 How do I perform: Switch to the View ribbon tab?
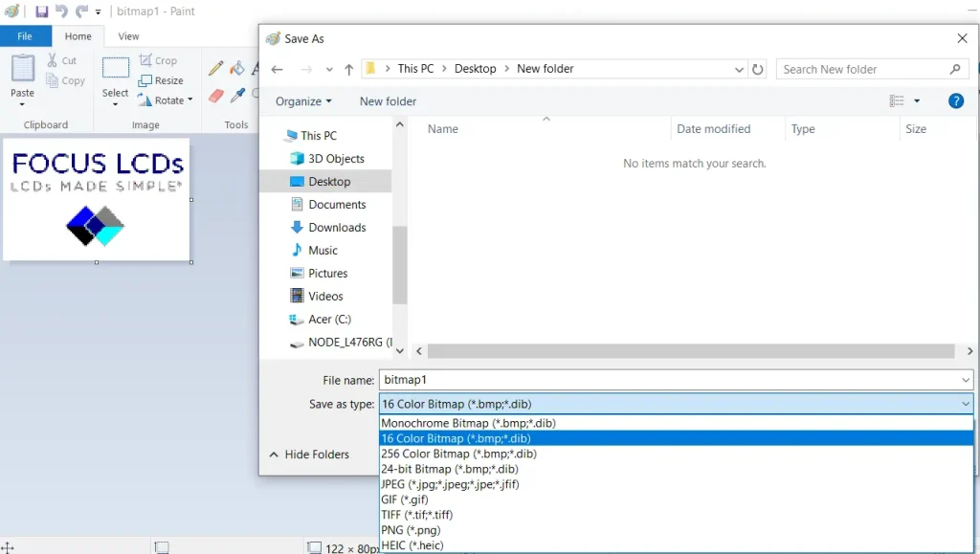click(128, 36)
